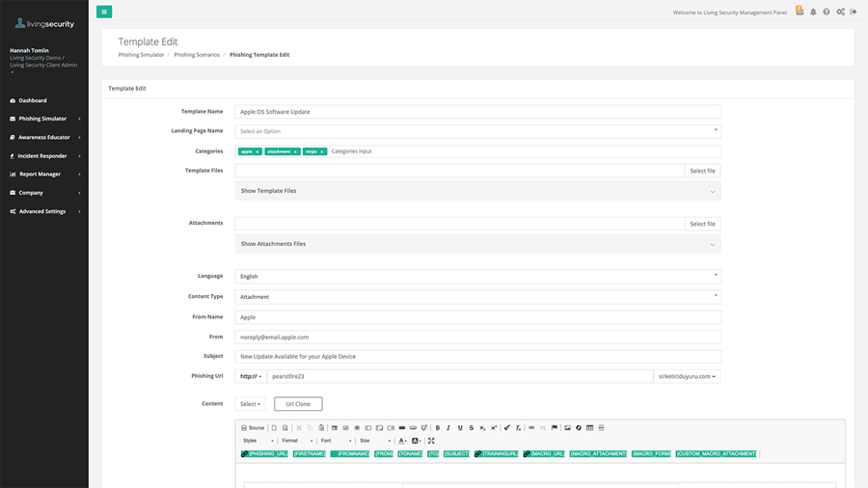Insert a checkbox form element
This screenshot has width=868, height=488.
pos(346,427)
